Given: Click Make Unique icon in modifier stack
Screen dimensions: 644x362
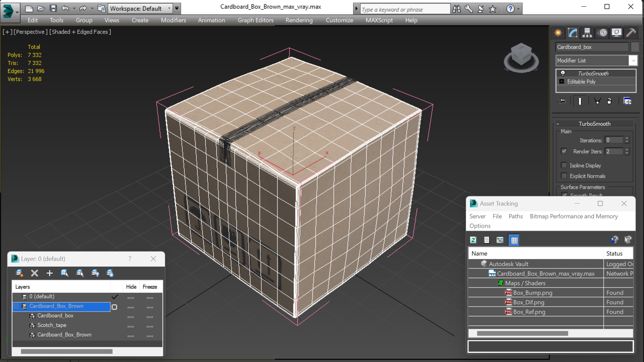Looking at the screenshot, I should [x=597, y=101].
